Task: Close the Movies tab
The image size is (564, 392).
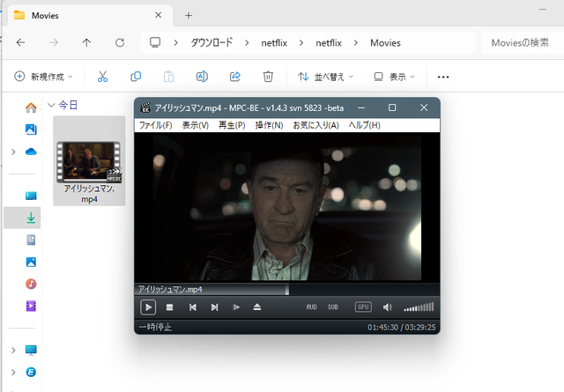Action: 159,15
